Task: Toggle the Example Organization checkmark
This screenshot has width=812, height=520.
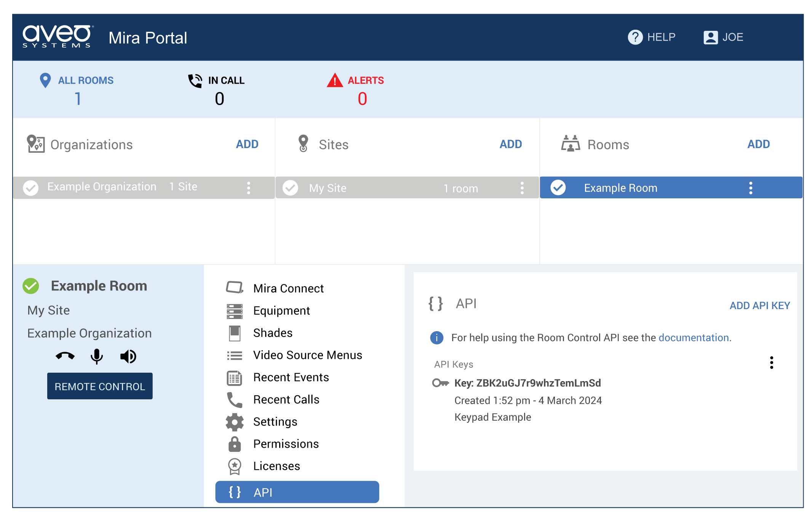Action: pos(31,188)
